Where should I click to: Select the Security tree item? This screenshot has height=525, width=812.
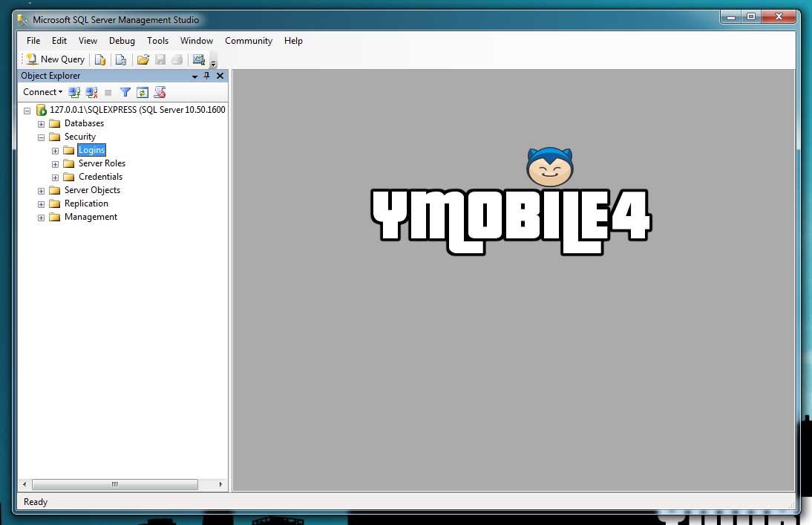click(x=79, y=137)
